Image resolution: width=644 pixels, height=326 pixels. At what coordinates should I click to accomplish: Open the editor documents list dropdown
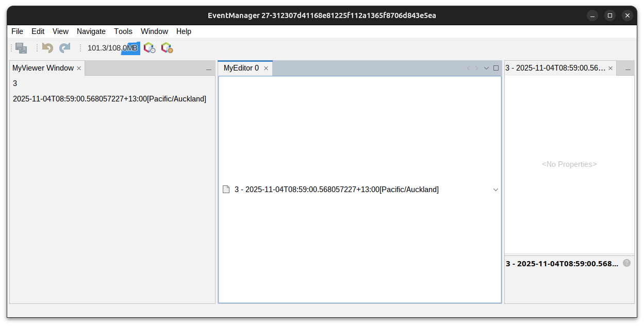pos(486,68)
